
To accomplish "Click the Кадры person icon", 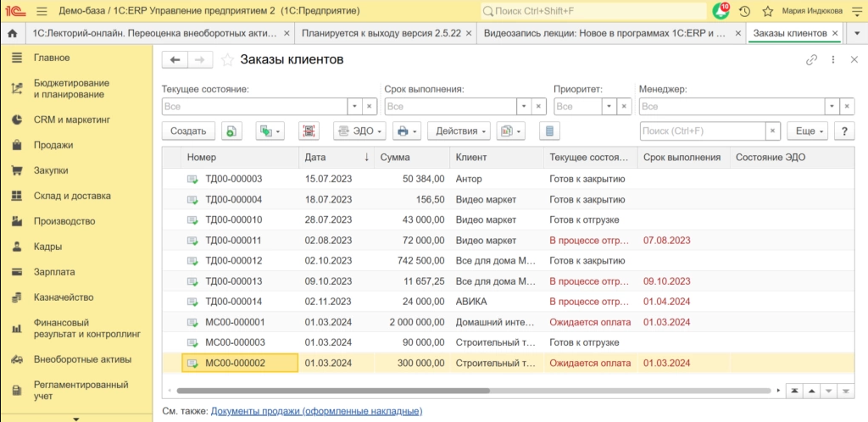I will [x=17, y=247].
